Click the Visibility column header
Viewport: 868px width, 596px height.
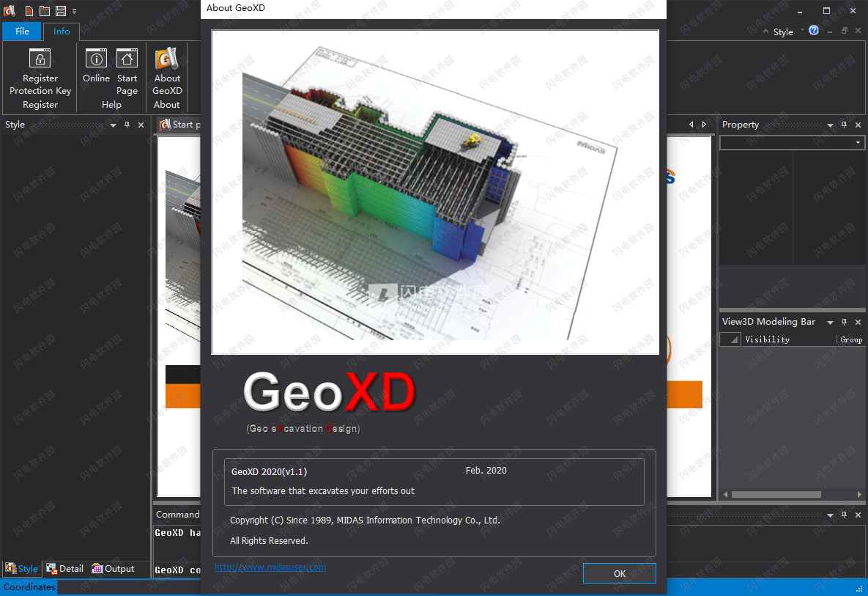pyautogui.click(x=788, y=339)
